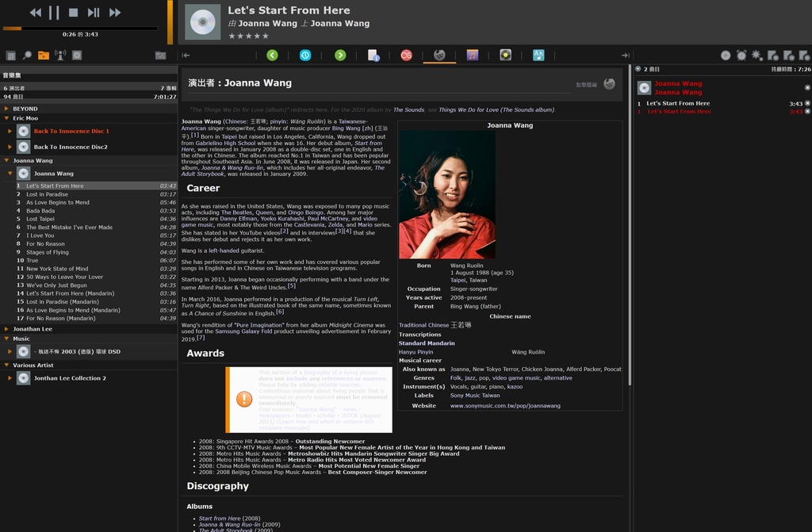Expand Back To Innocence Disc2 album
The width and height of the screenshot is (812, 532).
(10, 147)
